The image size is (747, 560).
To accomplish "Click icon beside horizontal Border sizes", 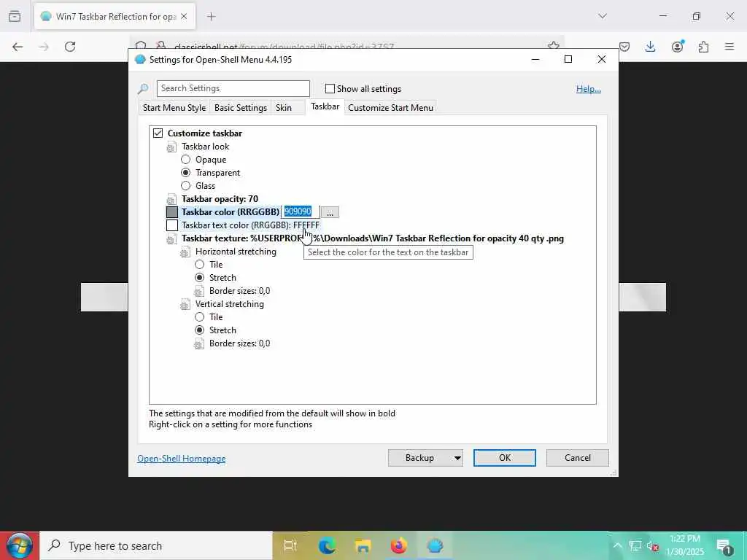I will point(199,292).
